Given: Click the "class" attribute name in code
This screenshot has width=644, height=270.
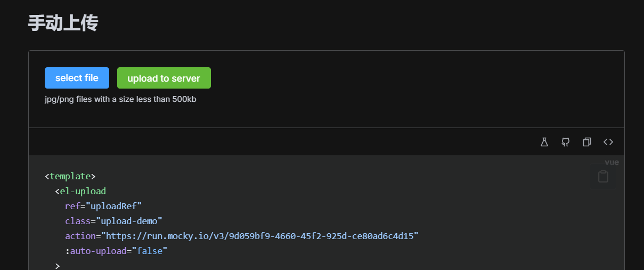Looking at the screenshot, I should click(x=78, y=221).
